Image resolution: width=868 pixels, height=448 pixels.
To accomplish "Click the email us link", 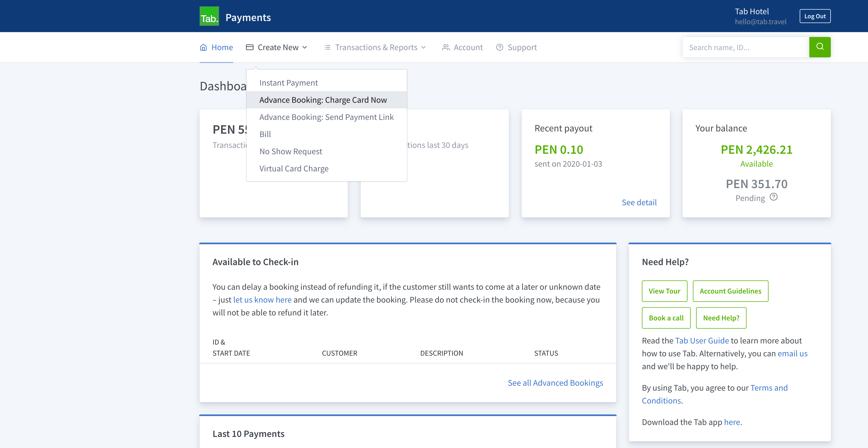I will [793, 353].
